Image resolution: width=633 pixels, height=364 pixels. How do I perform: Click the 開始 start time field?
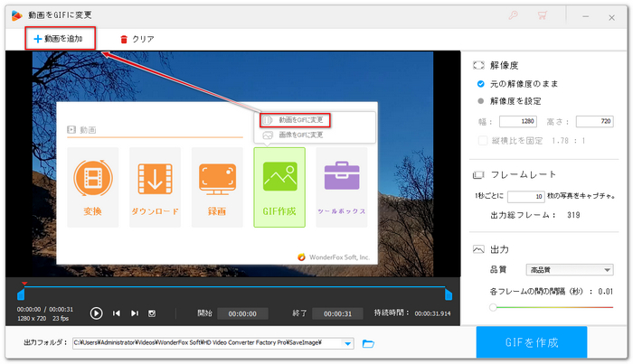tap(242, 313)
